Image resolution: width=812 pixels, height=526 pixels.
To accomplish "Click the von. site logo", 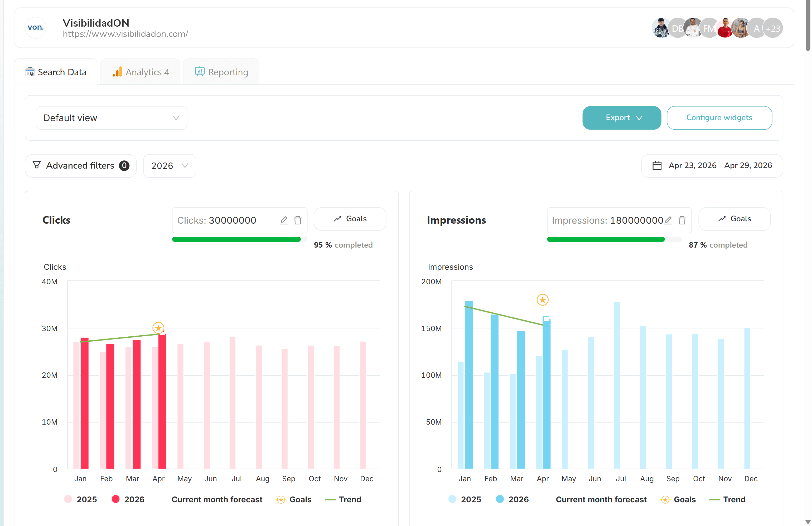I will pyautogui.click(x=36, y=28).
